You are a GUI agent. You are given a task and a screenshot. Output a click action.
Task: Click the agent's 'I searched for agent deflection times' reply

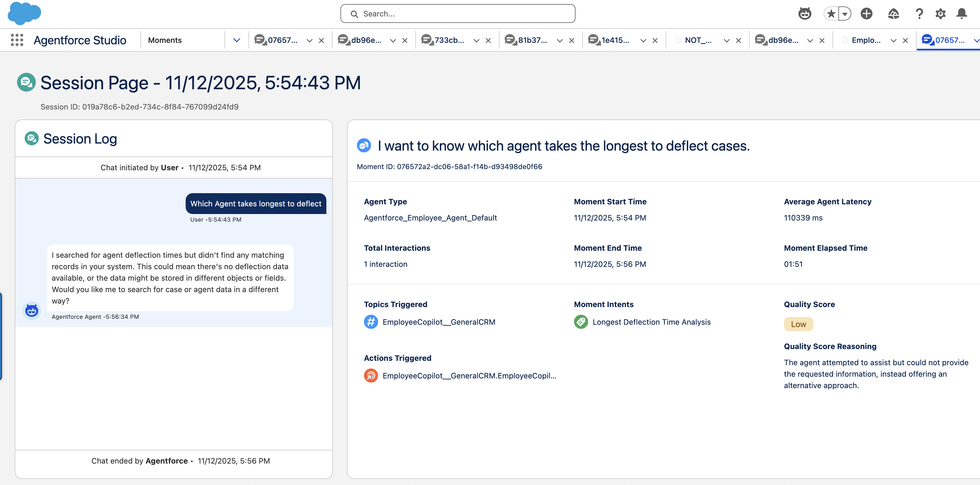170,278
